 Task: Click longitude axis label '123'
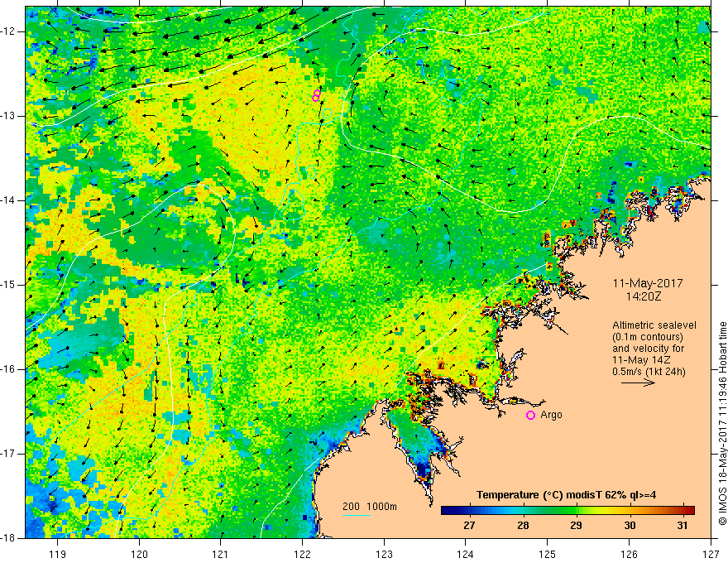click(x=384, y=554)
